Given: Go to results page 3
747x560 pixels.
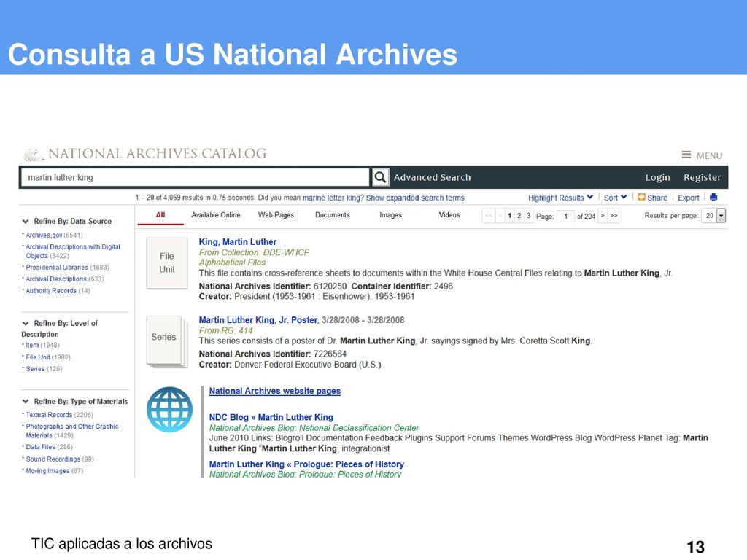Looking at the screenshot, I should [x=528, y=216].
